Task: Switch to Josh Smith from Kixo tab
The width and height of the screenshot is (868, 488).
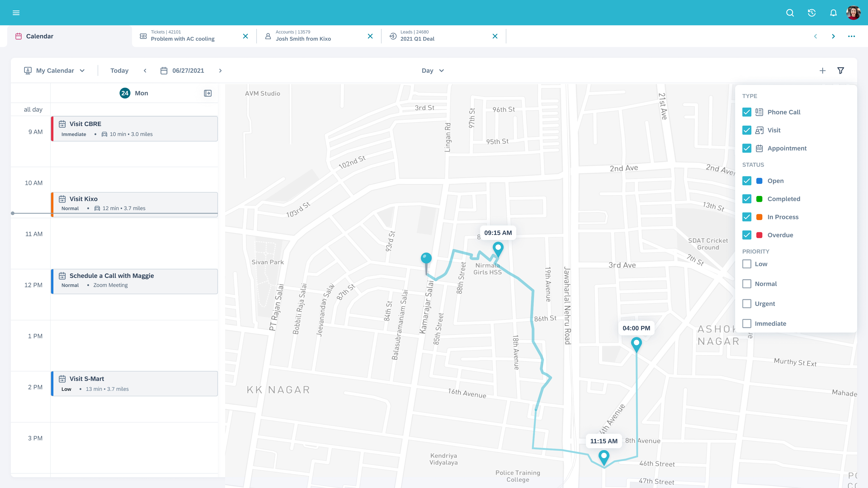Action: coord(303,36)
